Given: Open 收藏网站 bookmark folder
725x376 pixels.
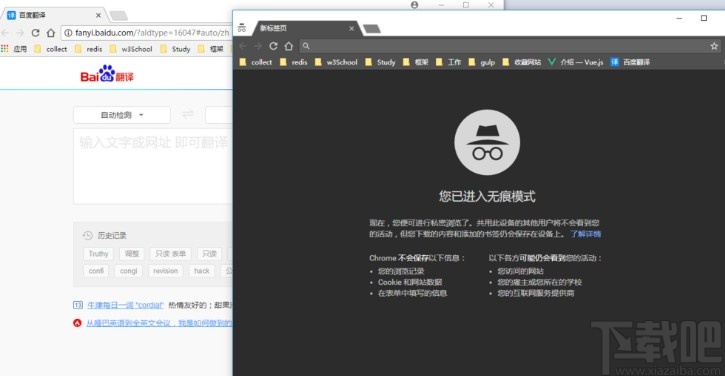Looking at the screenshot, I should pos(522,62).
